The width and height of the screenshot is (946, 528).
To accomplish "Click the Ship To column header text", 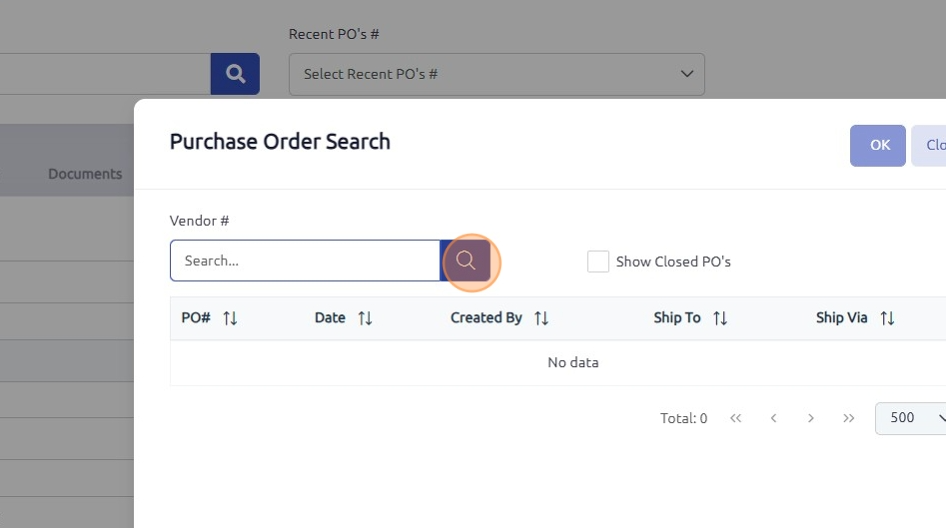I will [677, 318].
